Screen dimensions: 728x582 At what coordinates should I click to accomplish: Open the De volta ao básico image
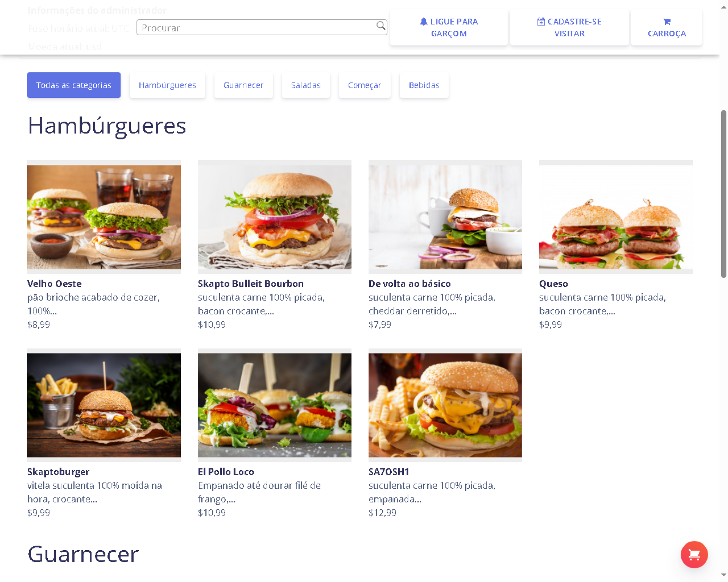point(445,217)
